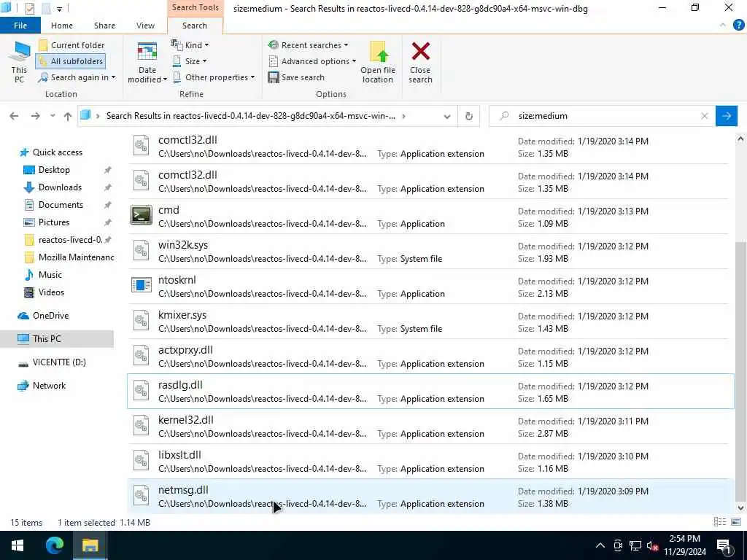Click the size:medium search box
747x560 pixels.
(x=602, y=116)
